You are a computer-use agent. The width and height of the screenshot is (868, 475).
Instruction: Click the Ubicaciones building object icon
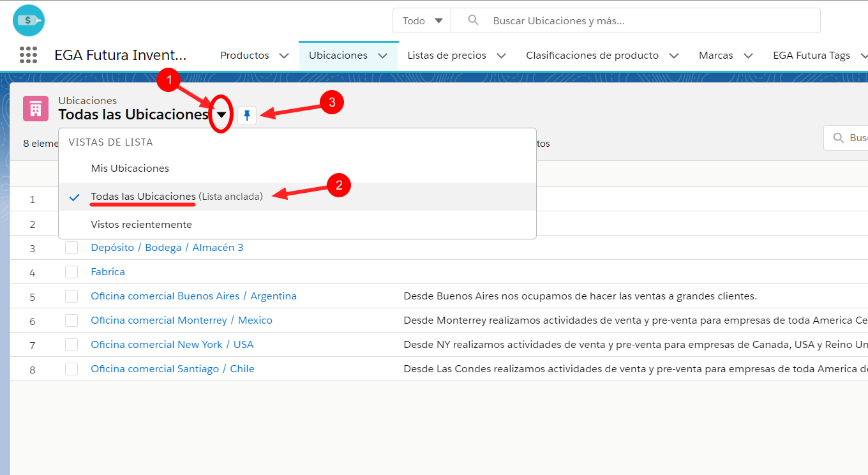(x=36, y=109)
